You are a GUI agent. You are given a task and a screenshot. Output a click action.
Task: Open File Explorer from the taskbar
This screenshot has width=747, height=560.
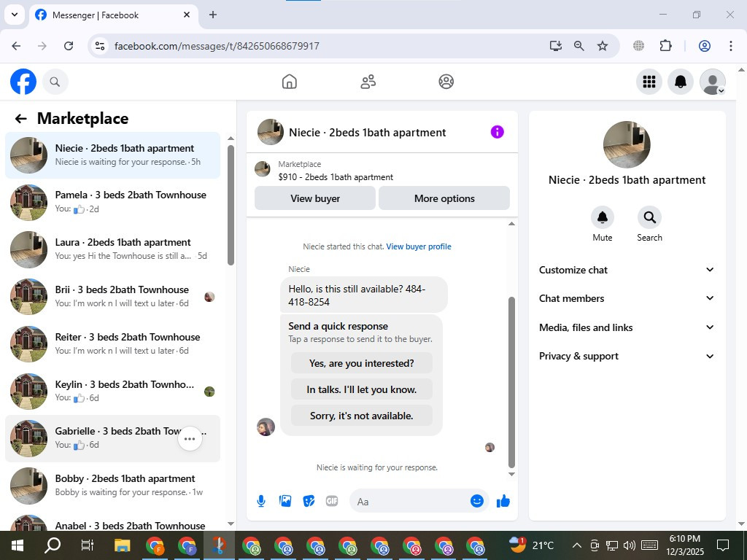[122, 545]
